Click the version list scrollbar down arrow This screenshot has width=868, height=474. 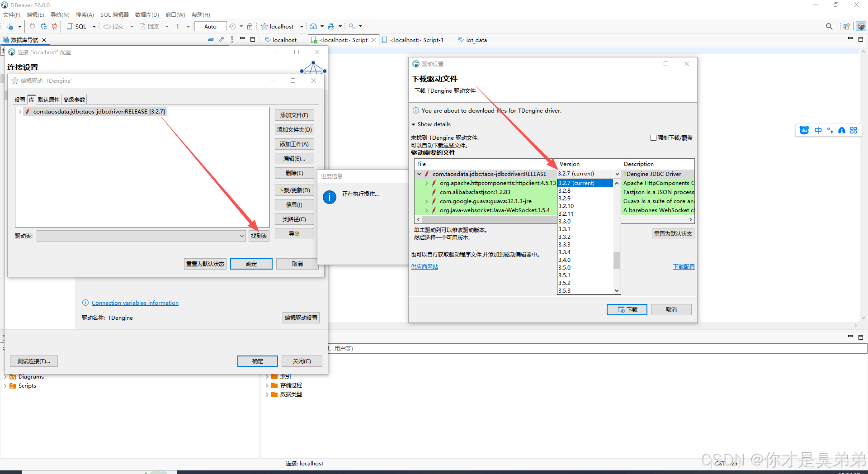click(617, 291)
